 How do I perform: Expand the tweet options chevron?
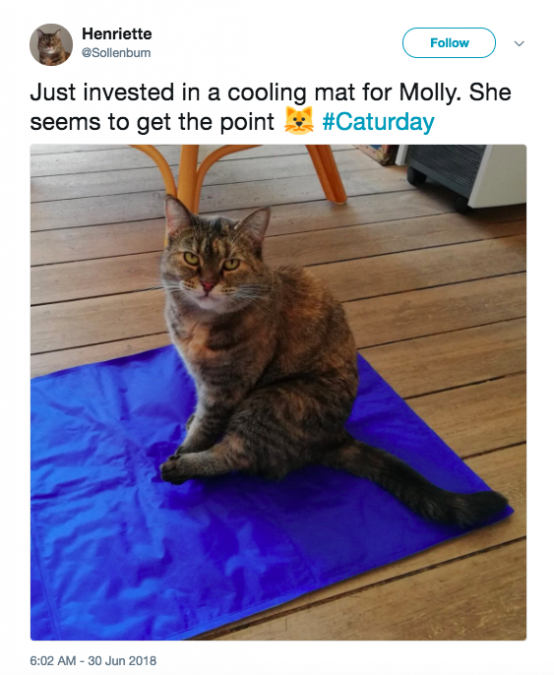pos(519,43)
